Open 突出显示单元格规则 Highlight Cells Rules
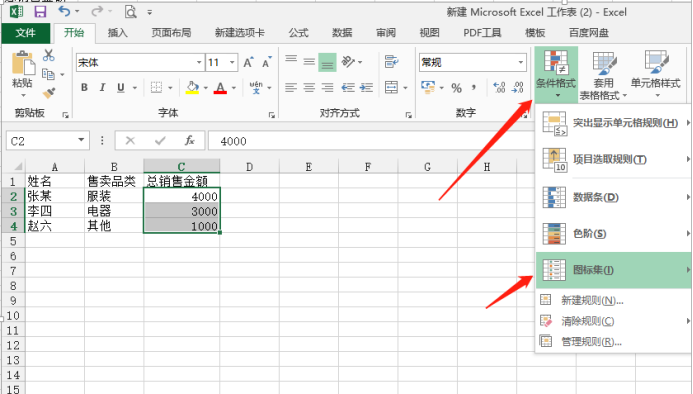Screen dimensions: 693x394 tap(613, 123)
